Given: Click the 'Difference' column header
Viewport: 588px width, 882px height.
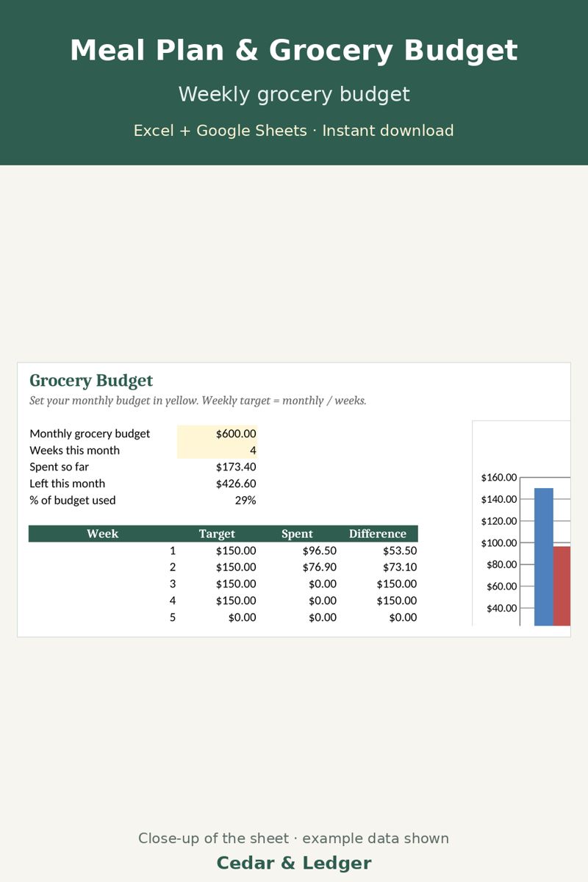Looking at the screenshot, I should point(378,534).
